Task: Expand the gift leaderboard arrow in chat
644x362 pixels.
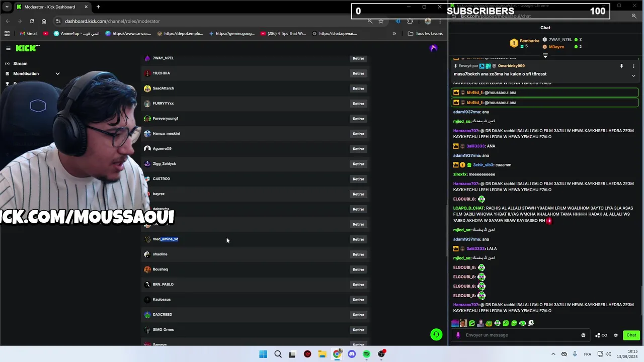Action: click(545, 55)
